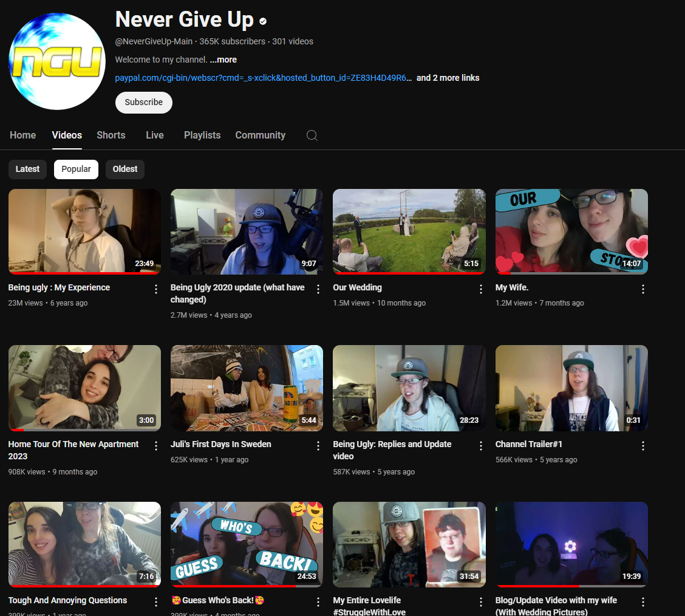
Task: Open options menu for Being Ugly 2020 update
Action: 318,289
